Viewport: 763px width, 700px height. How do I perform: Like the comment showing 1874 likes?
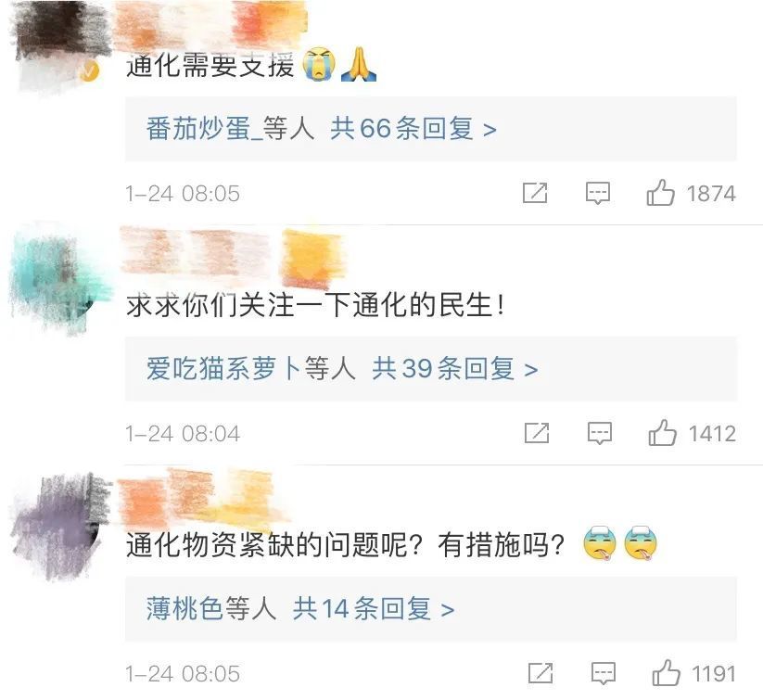point(660,192)
